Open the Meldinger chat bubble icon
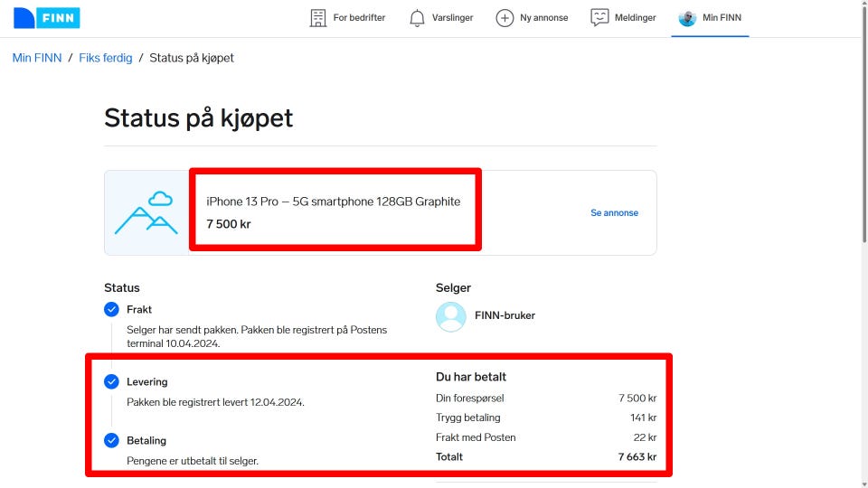The width and height of the screenshot is (868, 488). click(x=599, y=18)
